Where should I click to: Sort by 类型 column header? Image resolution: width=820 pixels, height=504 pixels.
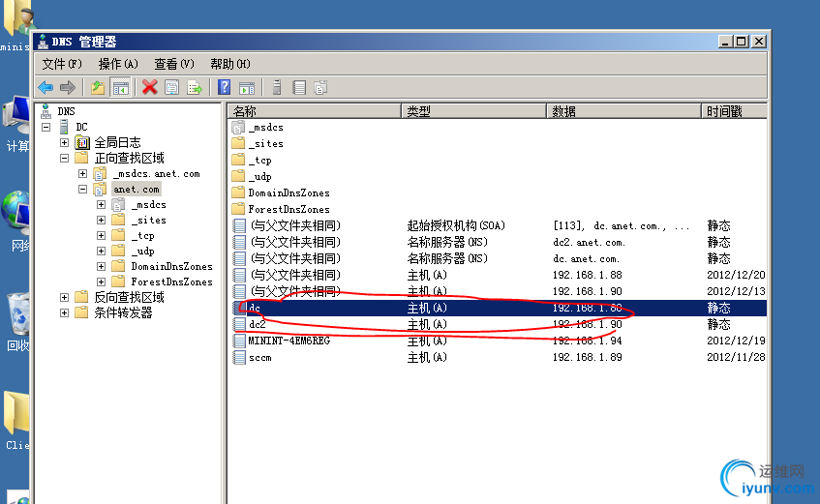[473, 111]
